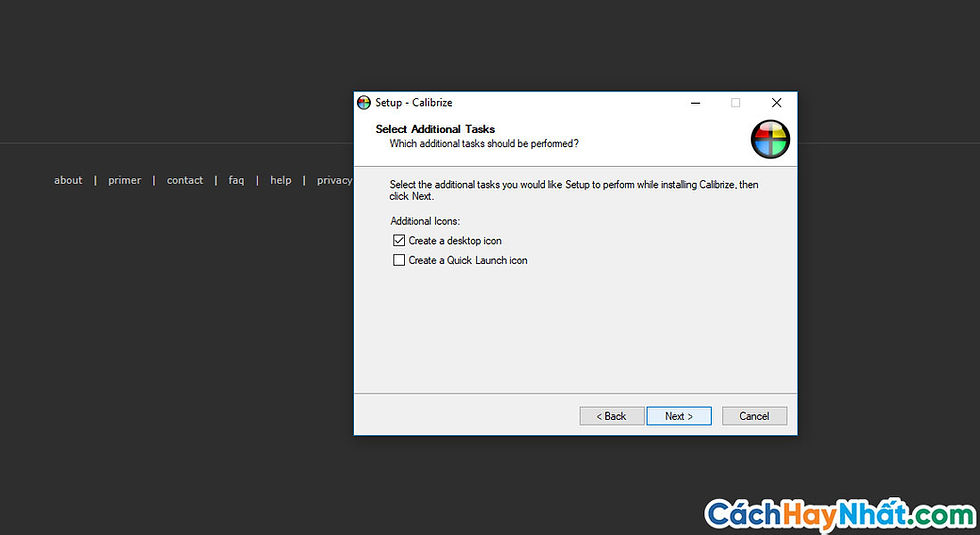Go back with the Back button
Viewport: 980px width, 535px height.
(x=611, y=416)
